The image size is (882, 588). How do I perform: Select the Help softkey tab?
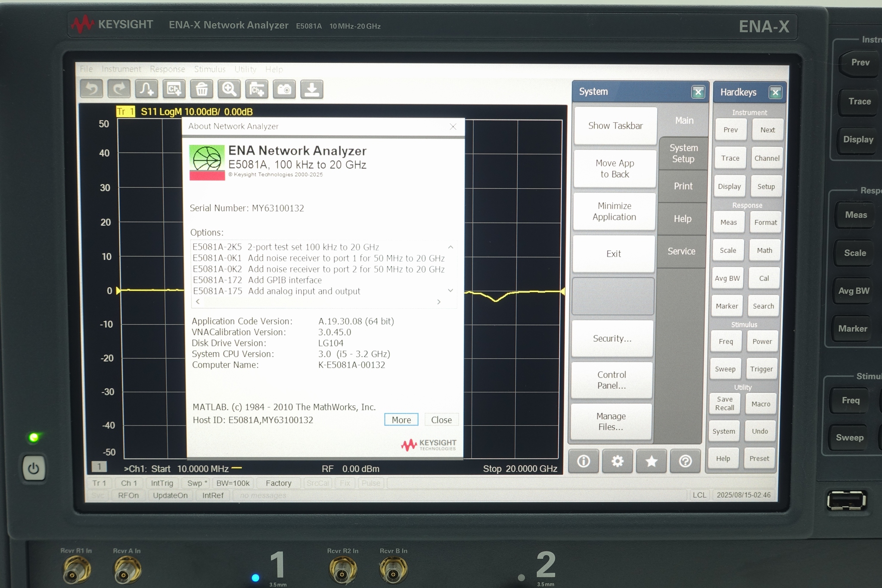(x=683, y=219)
